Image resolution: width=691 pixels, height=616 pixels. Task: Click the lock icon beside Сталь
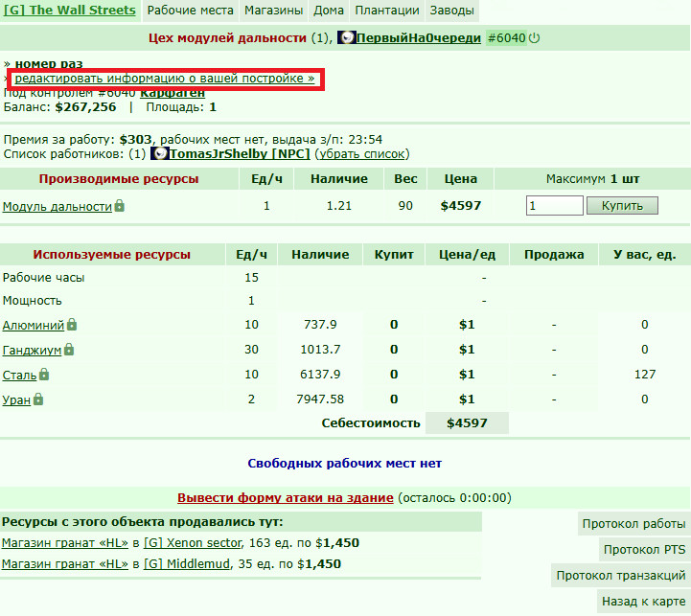point(44,375)
